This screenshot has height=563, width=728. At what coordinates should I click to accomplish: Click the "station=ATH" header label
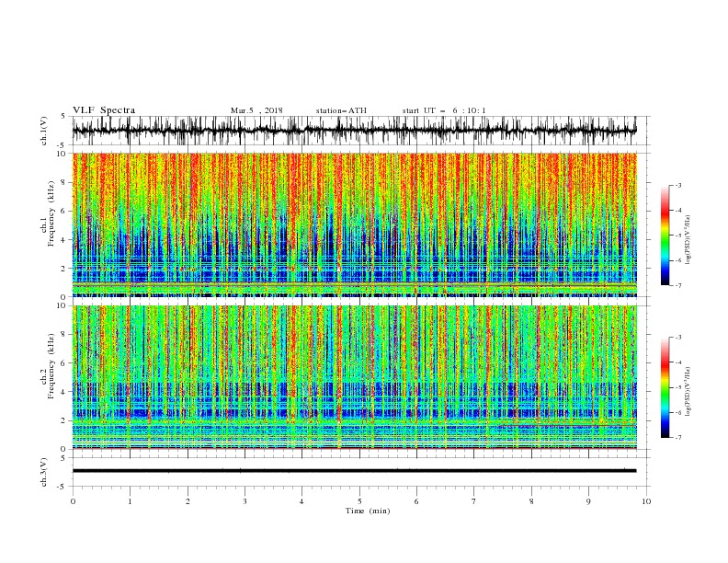[341, 110]
